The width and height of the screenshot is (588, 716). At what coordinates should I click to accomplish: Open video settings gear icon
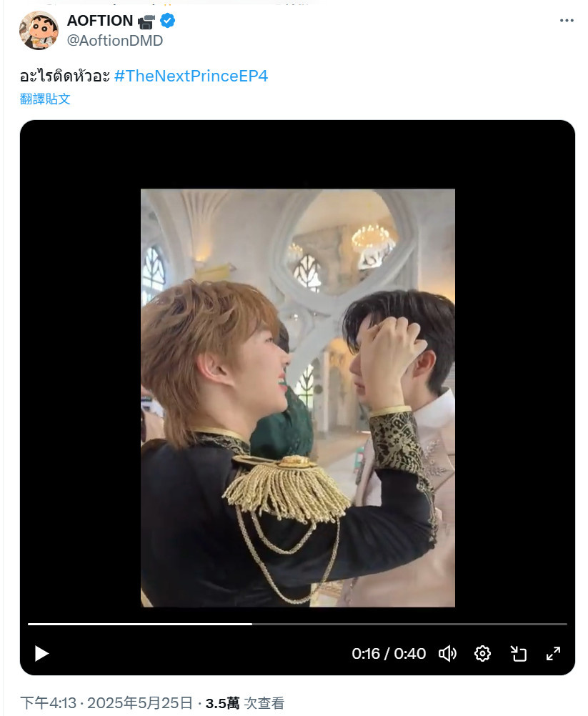[482, 653]
